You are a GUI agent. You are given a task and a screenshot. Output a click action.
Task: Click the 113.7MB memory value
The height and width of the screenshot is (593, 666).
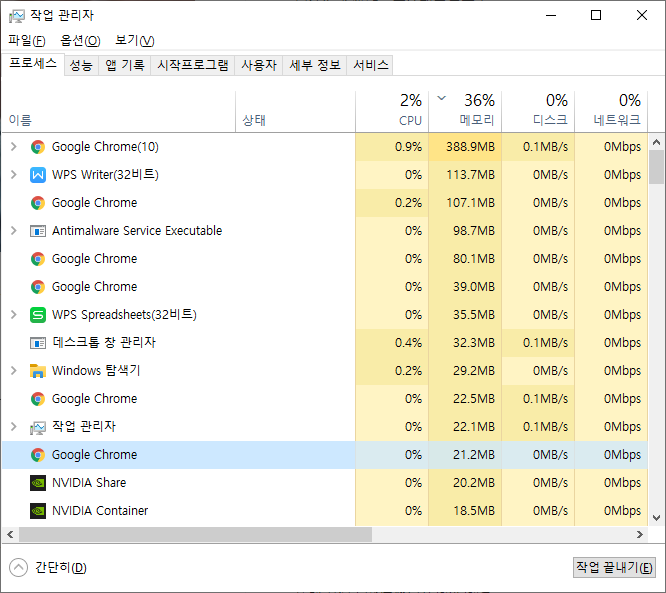click(471, 175)
